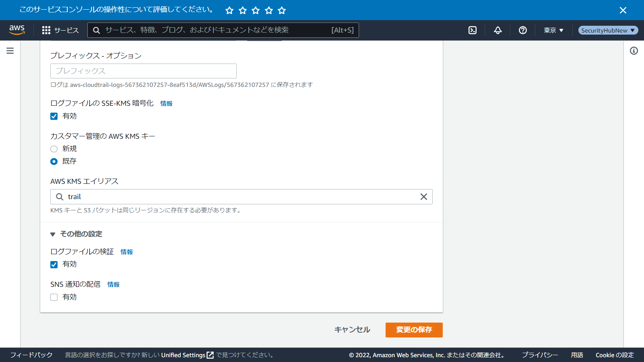Enable the SNS 通知の配信 checkbox
Screen dimensions: 644x362
point(54,297)
